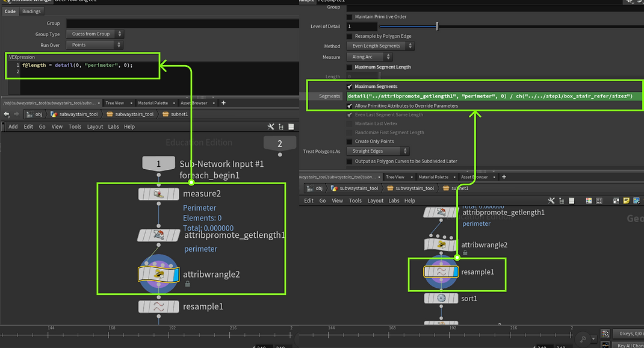Click subnet input number 2 connector
644x348 pixels.
pos(280,155)
